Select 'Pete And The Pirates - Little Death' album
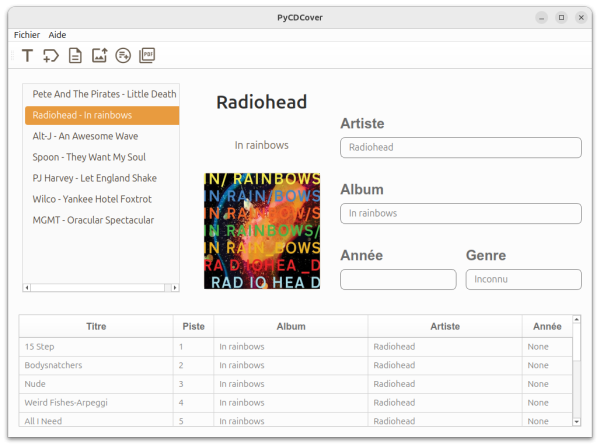This screenshot has width=600, height=447. 102,94
